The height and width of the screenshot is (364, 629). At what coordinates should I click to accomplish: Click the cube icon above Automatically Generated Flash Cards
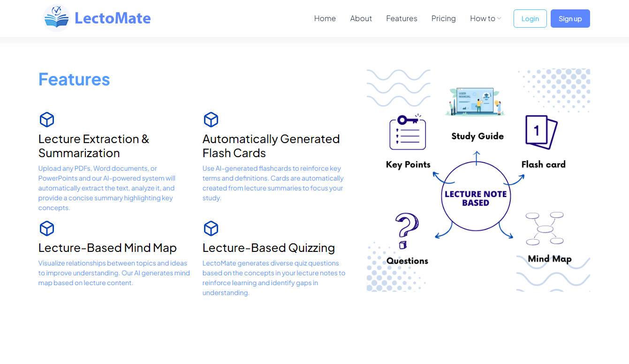[211, 120]
